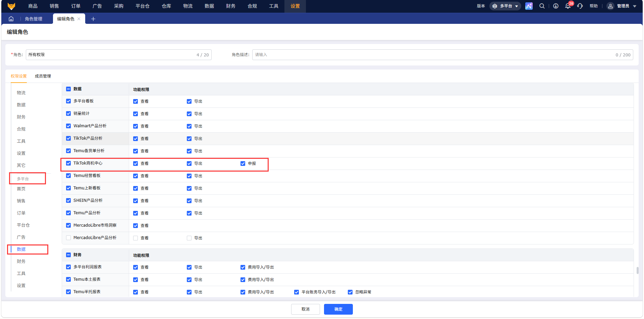Open the 广告 top menu
Image resolution: width=644 pixels, height=319 pixels.
pyautogui.click(x=97, y=6)
